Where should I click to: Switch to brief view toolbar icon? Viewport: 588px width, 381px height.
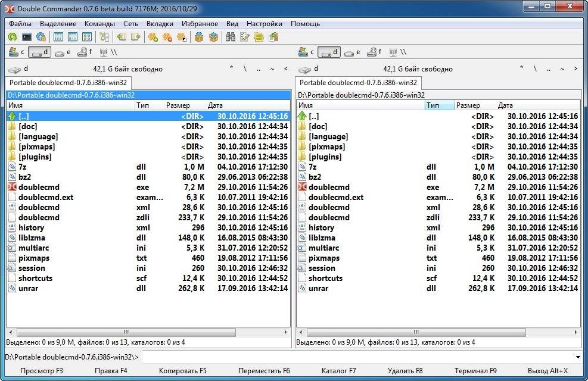tap(58, 37)
